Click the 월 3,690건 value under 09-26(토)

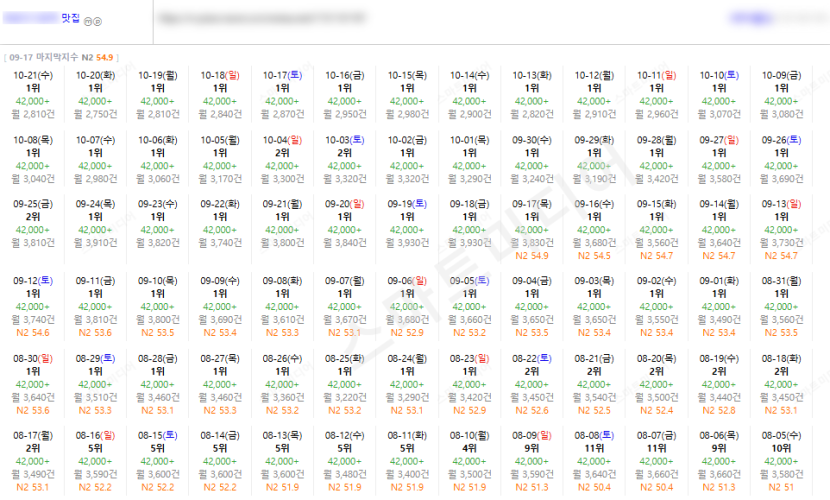pyautogui.click(x=781, y=179)
